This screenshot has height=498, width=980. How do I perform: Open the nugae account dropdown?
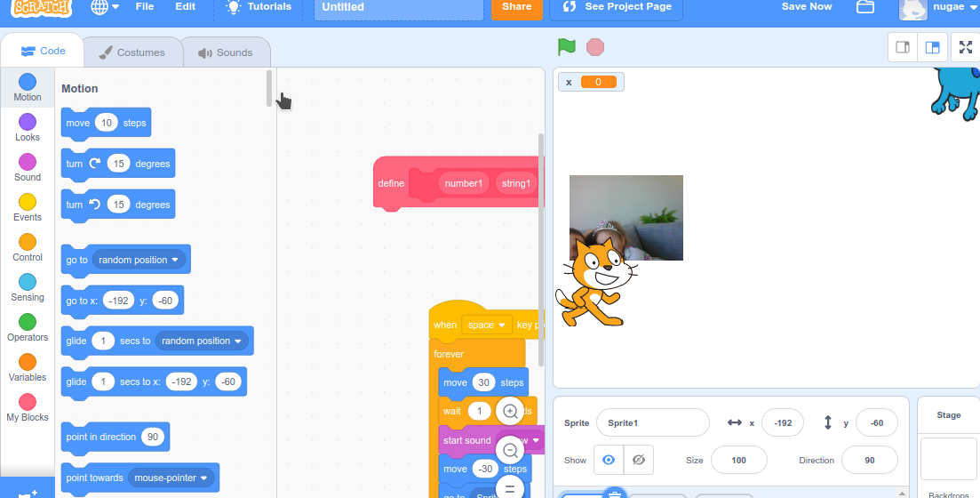coord(937,7)
